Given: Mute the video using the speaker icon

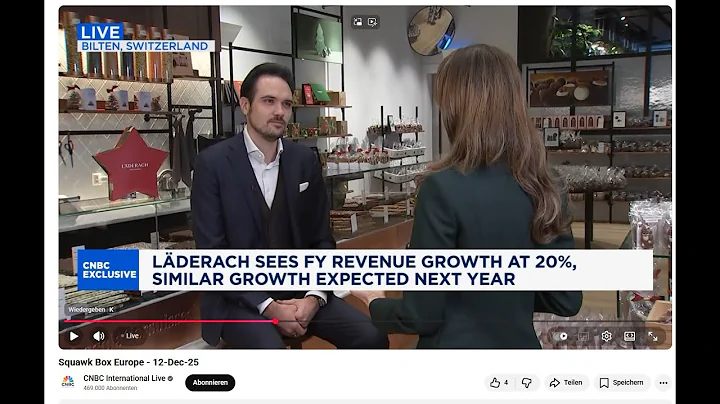Looking at the screenshot, I should [99, 336].
